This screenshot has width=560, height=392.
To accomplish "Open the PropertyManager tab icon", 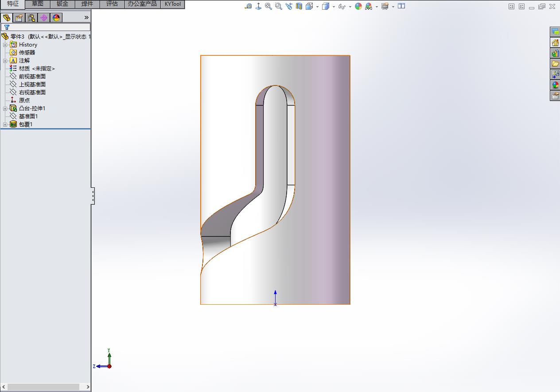I will point(19,18).
